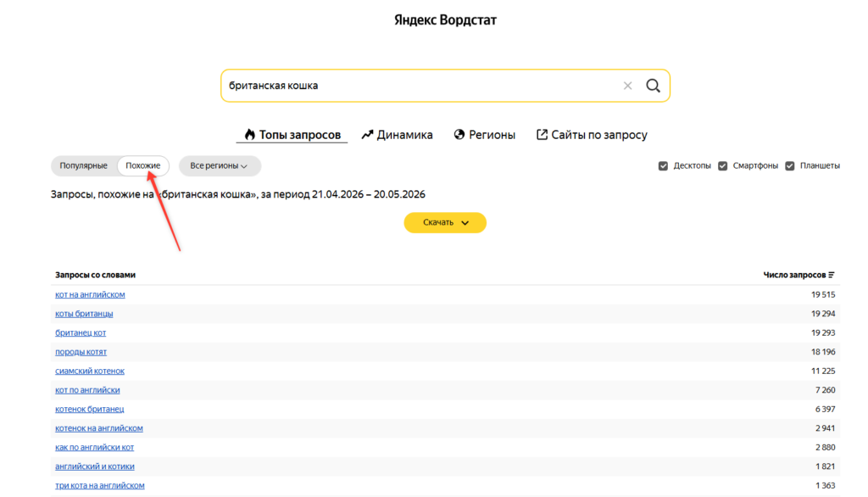The height and width of the screenshot is (497, 868).
Task: Uncheck the Планшеты checkbox
Action: pyautogui.click(x=790, y=165)
